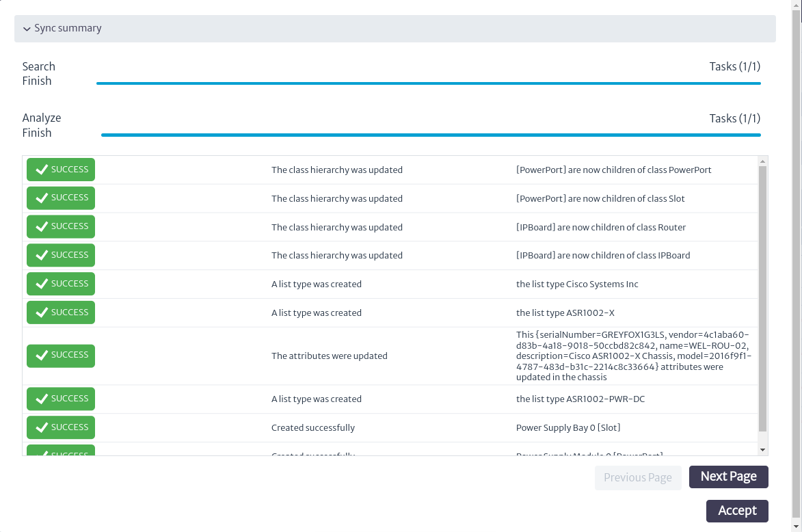802x532 pixels.
Task: Click 'Created successfully' in Power Supply Bay 0 row
Action: point(313,427)
